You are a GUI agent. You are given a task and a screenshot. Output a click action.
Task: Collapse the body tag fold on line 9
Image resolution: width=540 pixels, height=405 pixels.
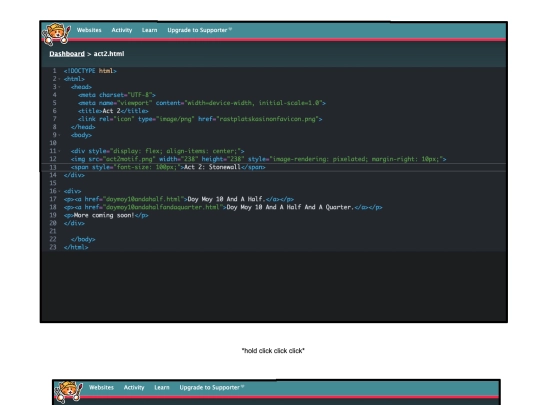point(59,135)
